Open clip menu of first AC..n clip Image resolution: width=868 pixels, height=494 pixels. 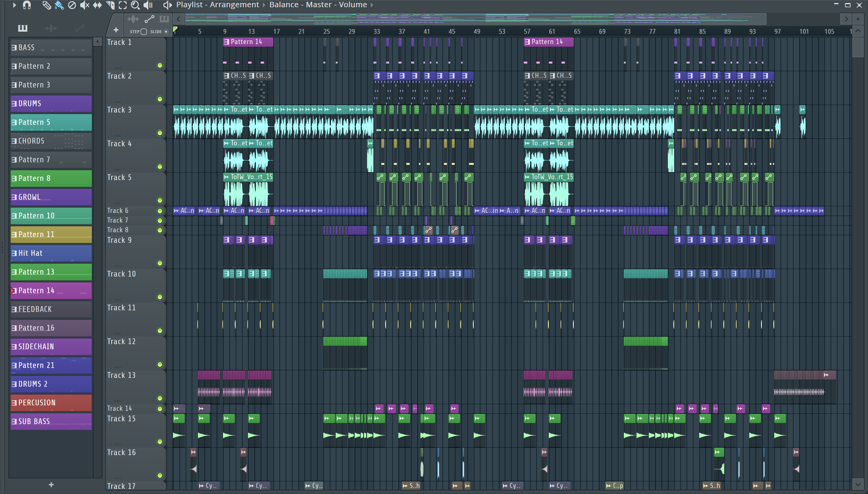click(176, 211)
